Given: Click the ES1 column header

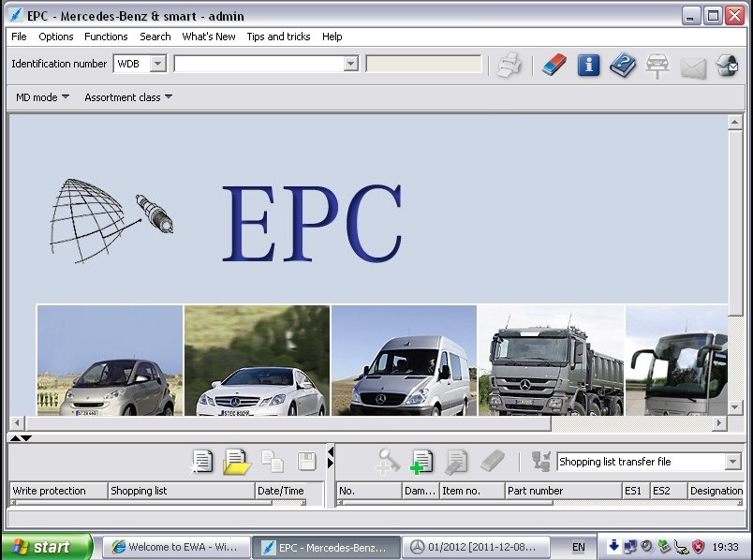Looking at the screenshot, I should click(636, 491).
